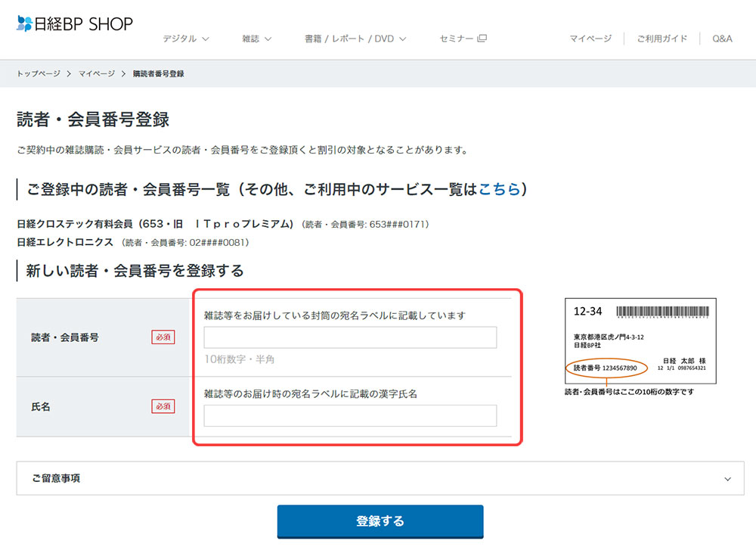Click 日経クロステック有料会員 entry text
Viewport: 756px width, 556px height.
tap(155, 224)
